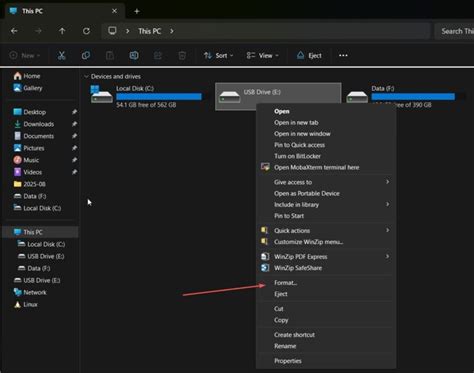Viewport: 474px width, 373px height.
Task: Click the Share toolbar icon
Action: coord(158,55)
